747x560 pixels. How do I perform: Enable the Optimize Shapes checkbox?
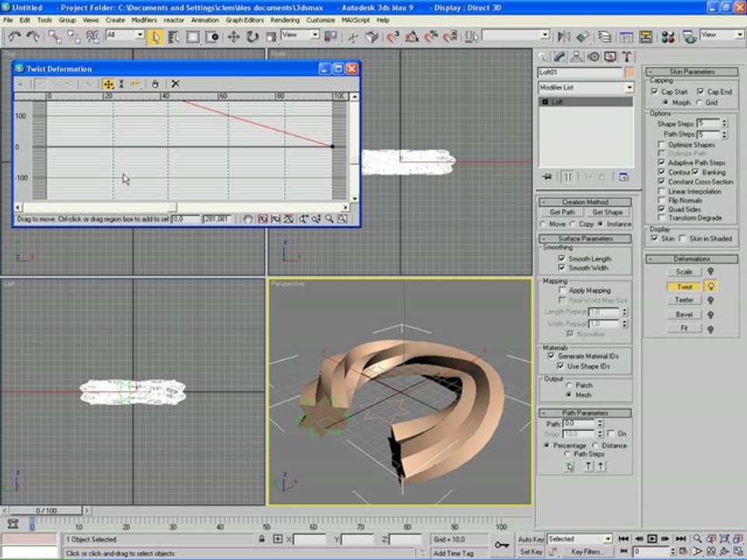[x=661, y=145]
